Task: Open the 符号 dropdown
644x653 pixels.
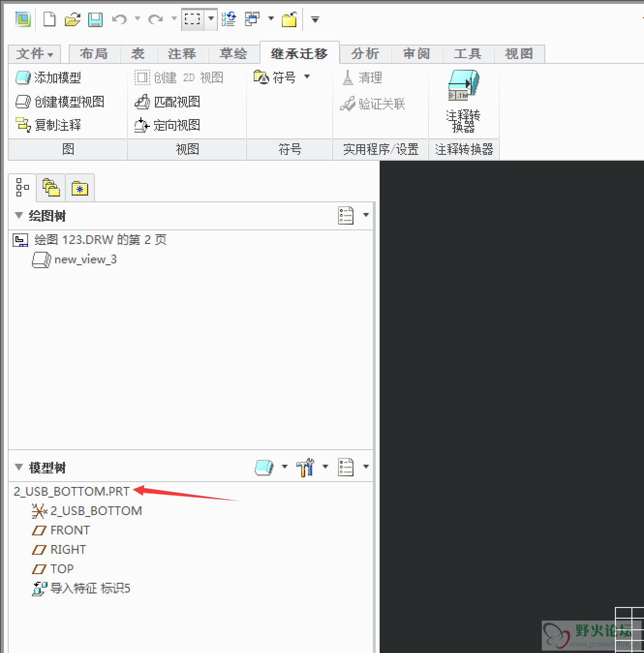Action: pyautogui.click(x=281, y=77)
